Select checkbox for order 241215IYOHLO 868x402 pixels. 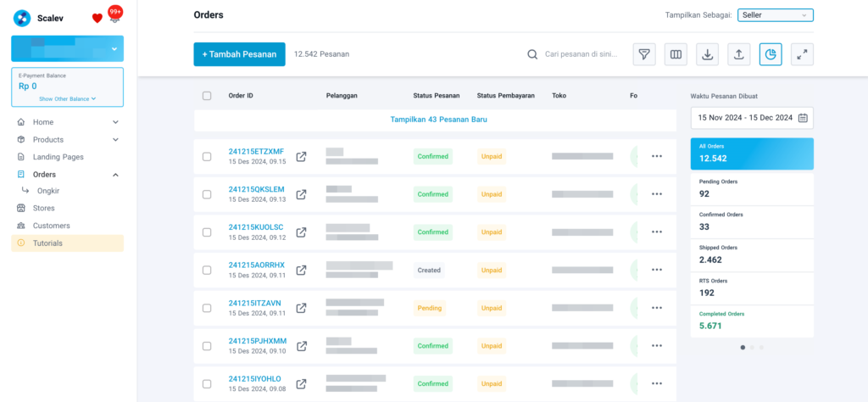pyautogui.click(x=207, y=383)
